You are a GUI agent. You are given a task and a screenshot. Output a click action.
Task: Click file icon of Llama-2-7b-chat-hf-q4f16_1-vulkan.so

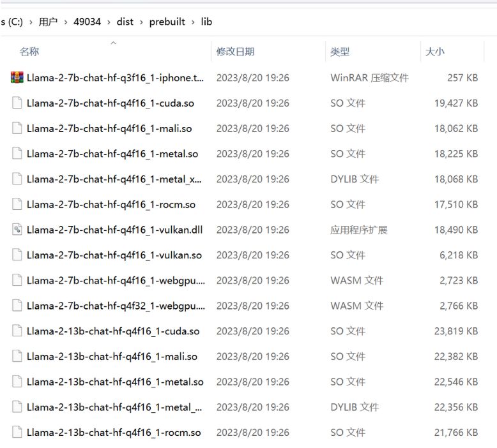pyautogui.click(x=17, y=255)
